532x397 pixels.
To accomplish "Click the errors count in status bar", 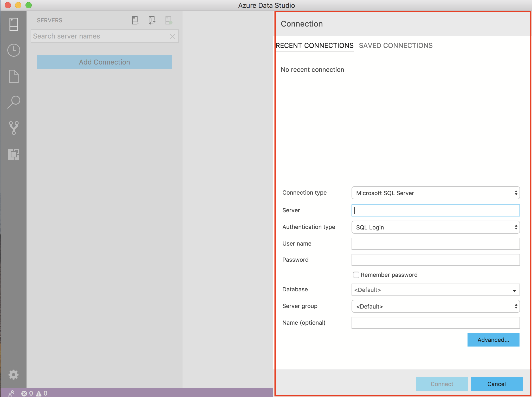I will point(27,393).
